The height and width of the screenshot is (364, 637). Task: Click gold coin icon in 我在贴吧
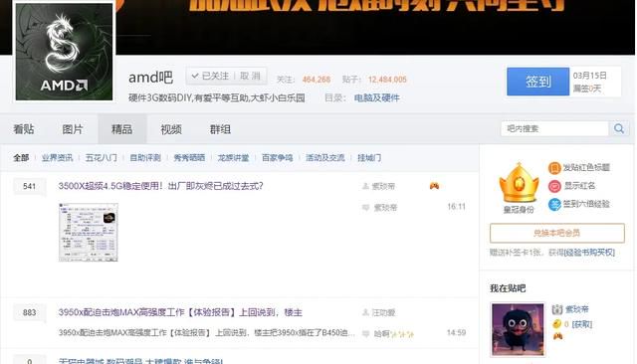click(556, 324)
